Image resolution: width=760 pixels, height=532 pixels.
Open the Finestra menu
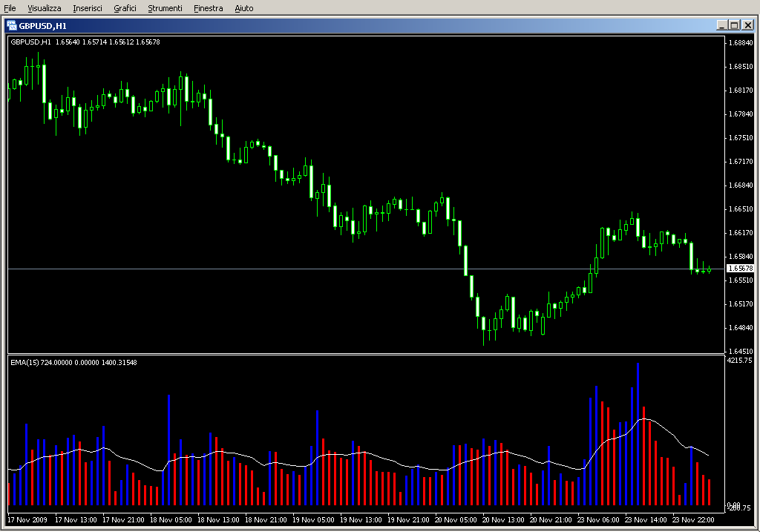tap(208, 8)
